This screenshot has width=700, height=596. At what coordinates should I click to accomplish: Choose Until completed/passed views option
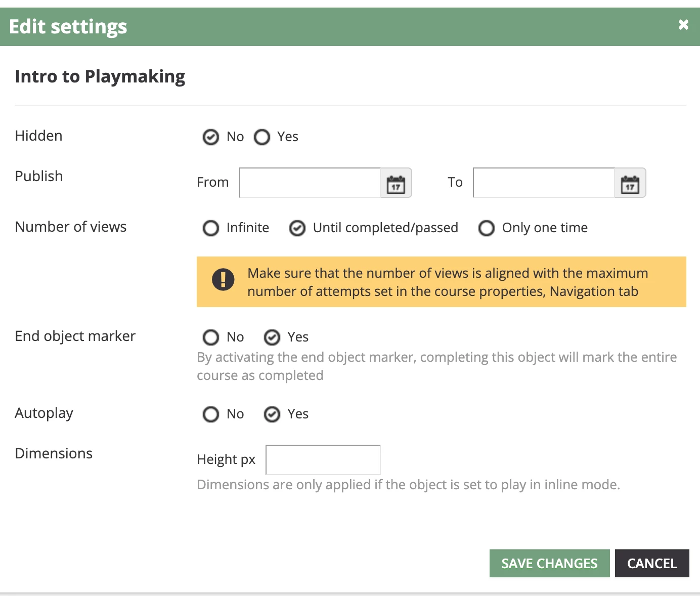click(x=297, y=228)
